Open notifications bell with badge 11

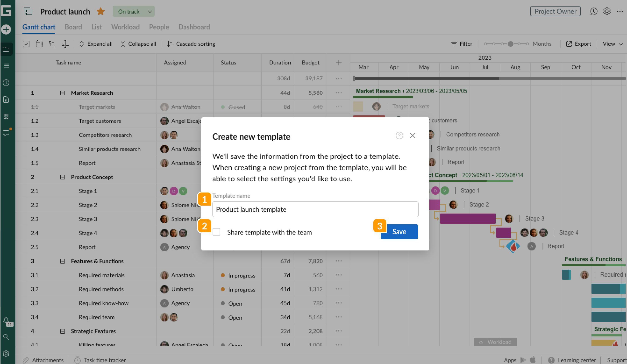click(x=7, y=321)
